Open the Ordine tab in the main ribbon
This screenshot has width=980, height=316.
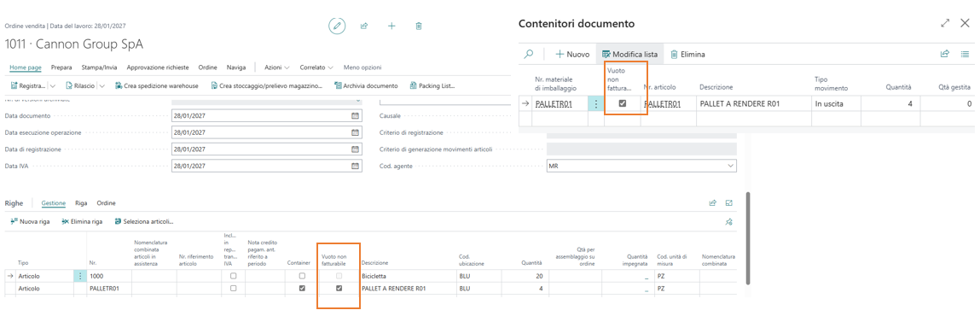point(207,67)
